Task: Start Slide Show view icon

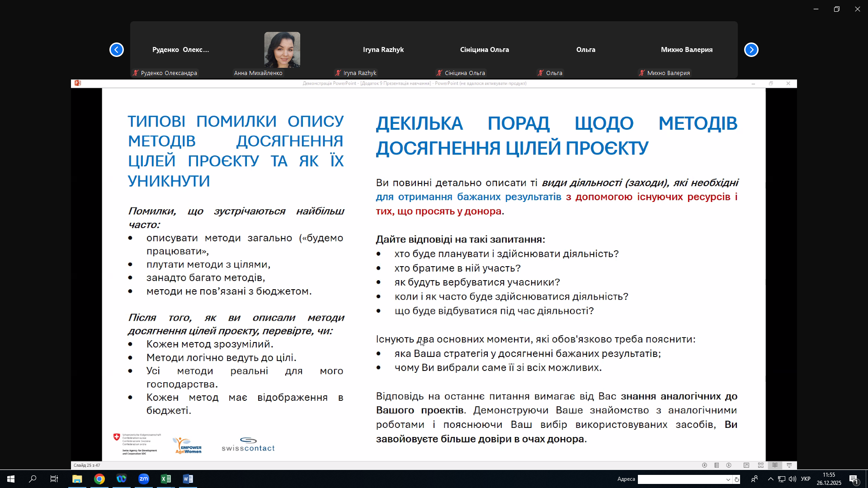Action: tap(789, 465)
